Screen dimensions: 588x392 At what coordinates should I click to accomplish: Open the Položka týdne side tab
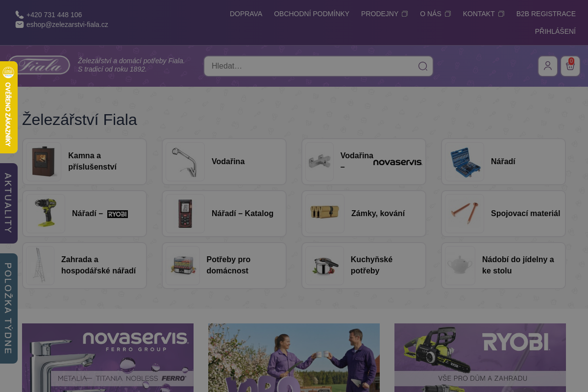tap(8, 308)
